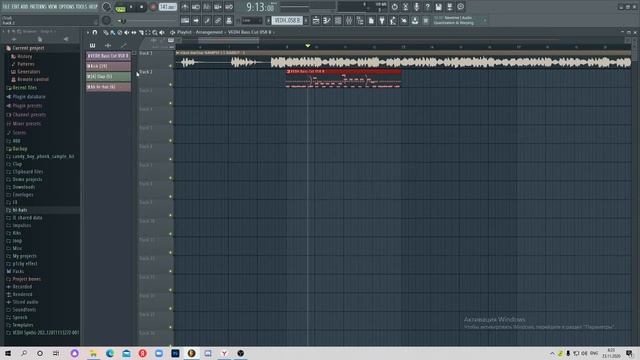
Task: Mute Track 2 using its green dot
Action: click(x=171, y=84)
